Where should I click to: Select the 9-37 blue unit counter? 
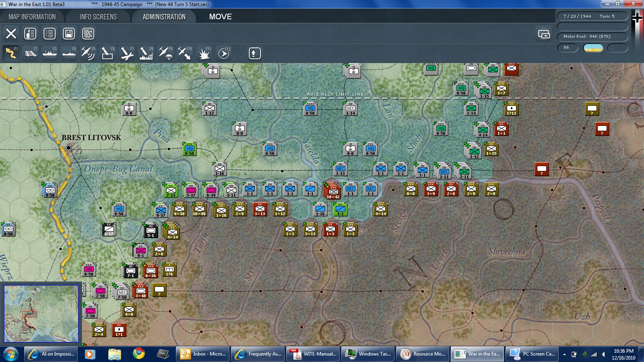click(160, 210)
